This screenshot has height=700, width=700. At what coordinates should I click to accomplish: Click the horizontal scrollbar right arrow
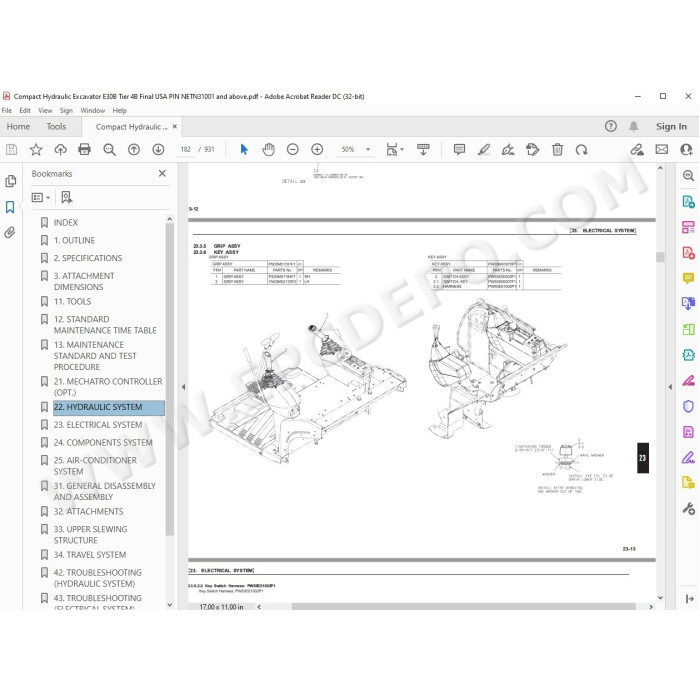click(x=650, y=607)
